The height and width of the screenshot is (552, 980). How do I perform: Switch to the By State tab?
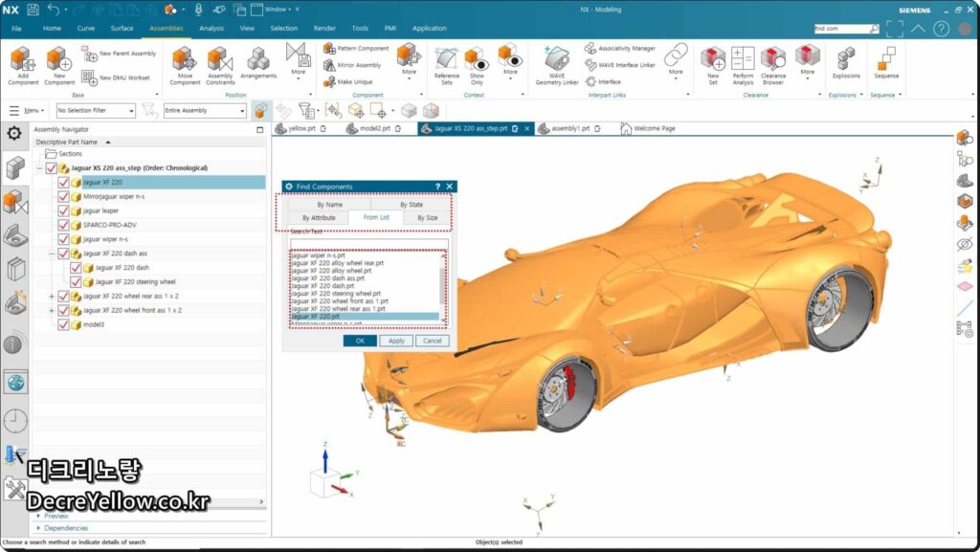(x=412, y=205)
